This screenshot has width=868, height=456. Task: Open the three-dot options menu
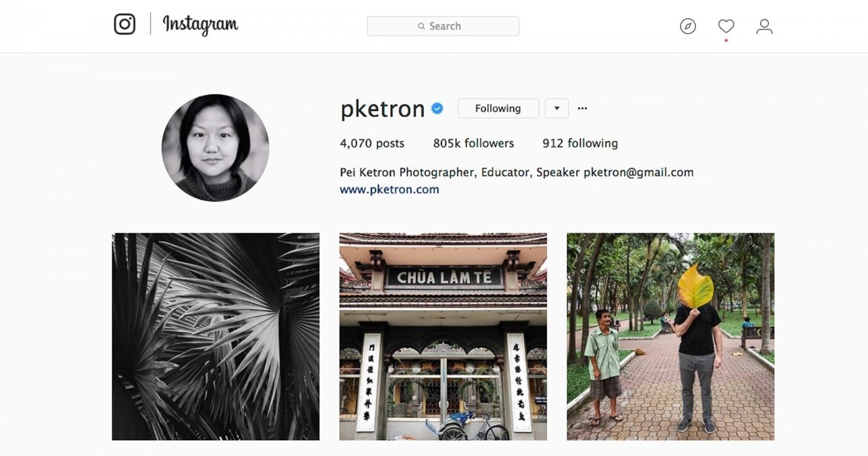582,108
